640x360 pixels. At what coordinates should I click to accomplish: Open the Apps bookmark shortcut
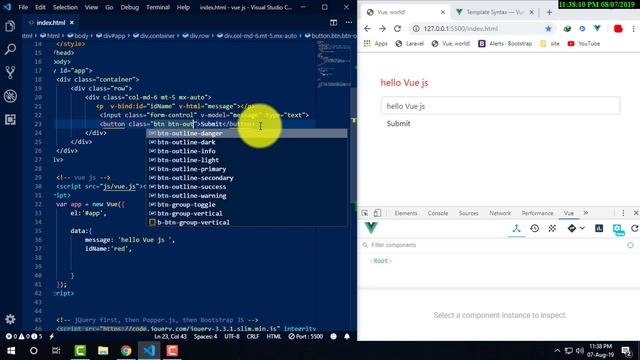click(x=376, y=44)
